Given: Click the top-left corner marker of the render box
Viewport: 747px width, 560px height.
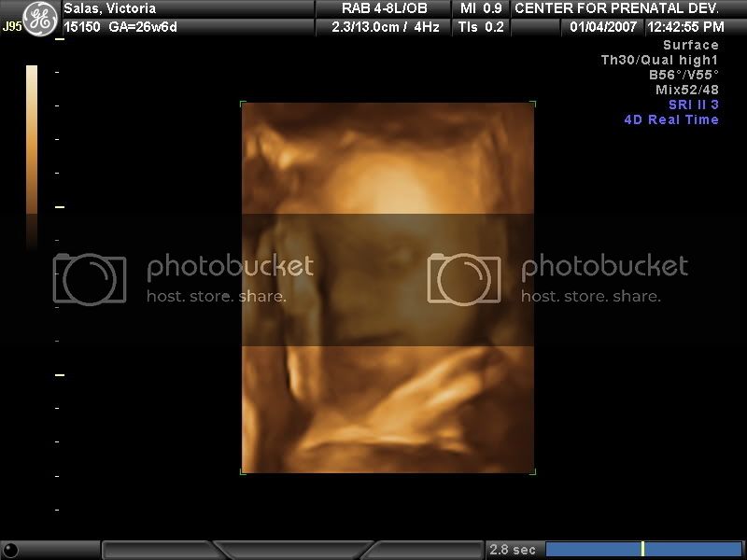Looking at the screenshot, I should point(243,104).
